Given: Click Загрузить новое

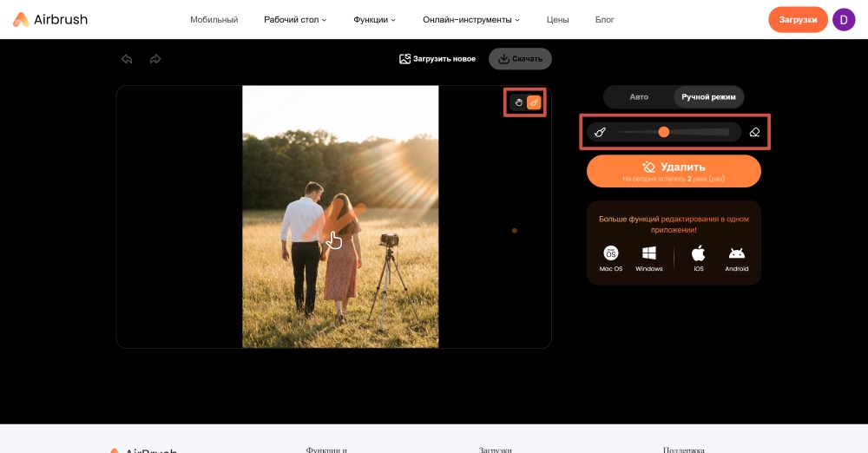Looking at the screenshot, I should coord(437,59).
